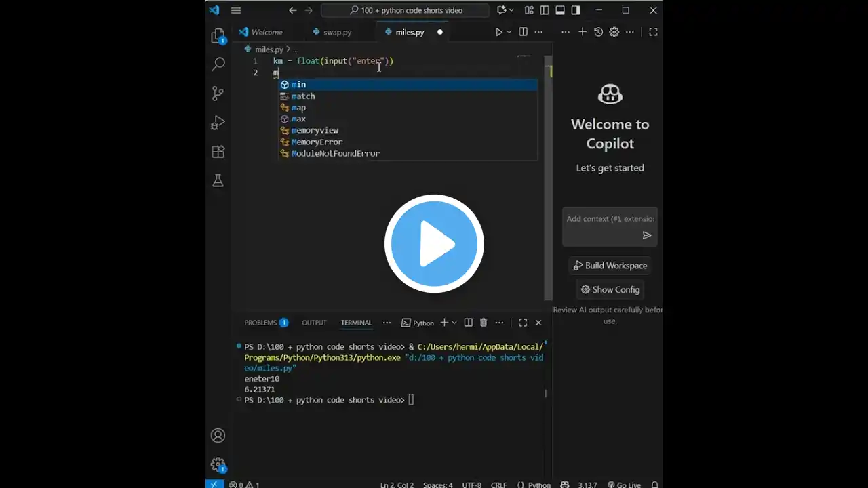The image size is (868, 488).
Task: Choose the ModuleNotFoundError suggestion
Action: (408, 153)
